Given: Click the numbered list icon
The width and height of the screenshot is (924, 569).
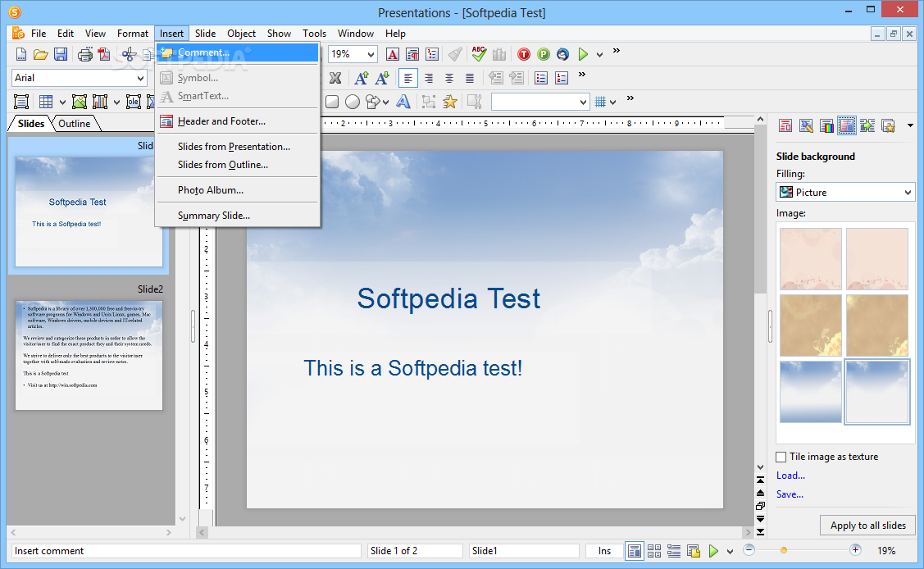Looking at the screenshot, I should point(562,78).
